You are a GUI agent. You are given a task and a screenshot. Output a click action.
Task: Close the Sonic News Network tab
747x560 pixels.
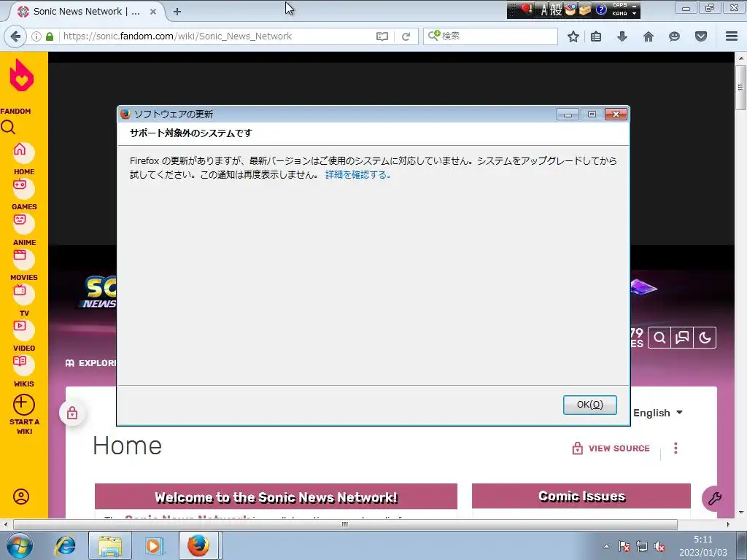coord(153,12)
